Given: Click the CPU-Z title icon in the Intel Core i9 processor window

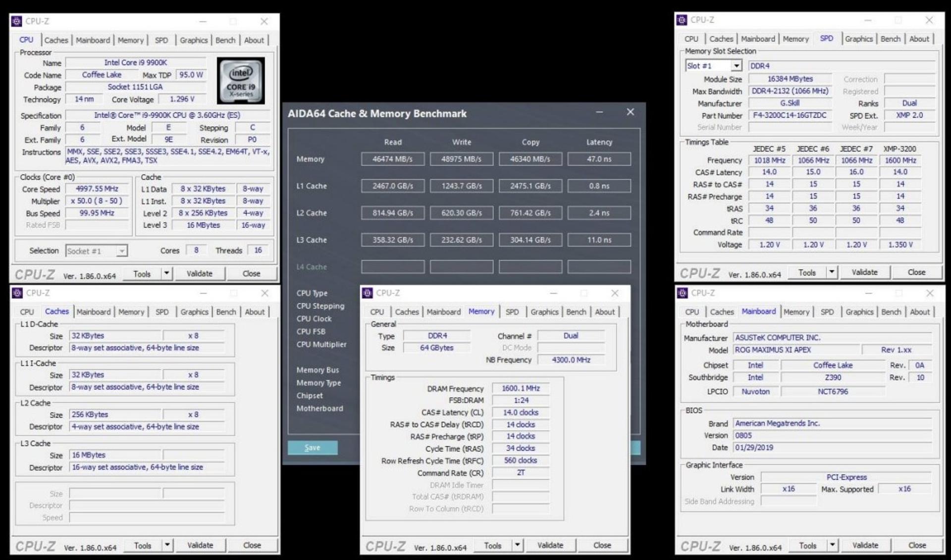Looking at the screenshot, I should point(17,21).
